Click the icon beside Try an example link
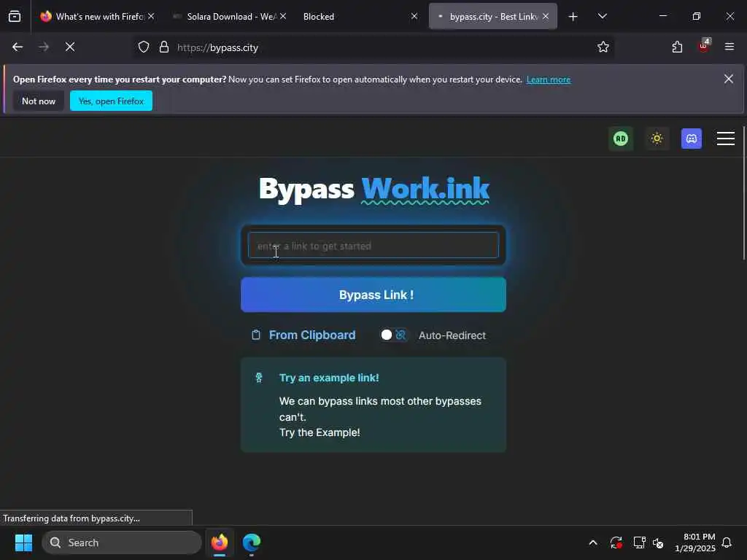This screenshot has height=560, width=747. 259,378
